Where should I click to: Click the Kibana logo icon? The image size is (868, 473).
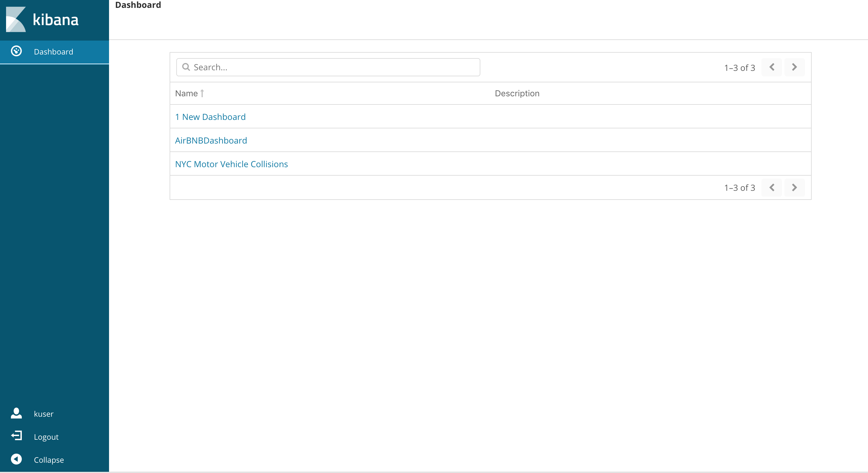coord(16,20)
